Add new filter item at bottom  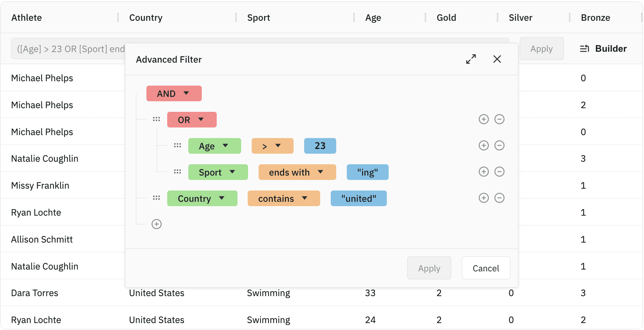tap(157, 224)
